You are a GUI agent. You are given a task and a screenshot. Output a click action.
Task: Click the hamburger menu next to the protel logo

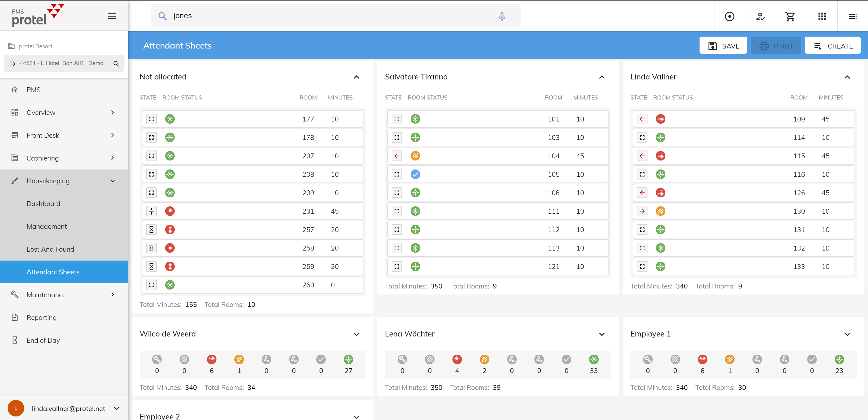pyautogui.click(x=112, y=16)
